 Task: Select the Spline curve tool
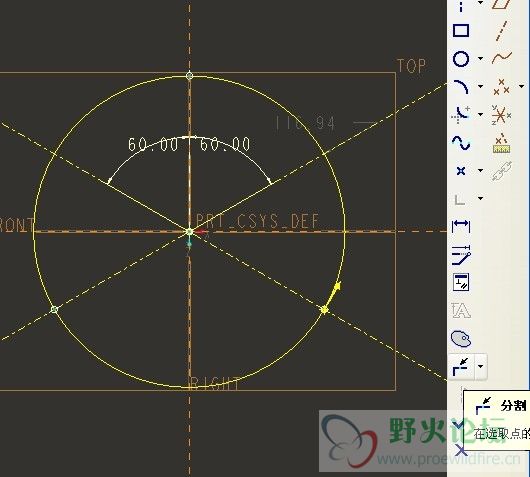(x=461, y=143)
